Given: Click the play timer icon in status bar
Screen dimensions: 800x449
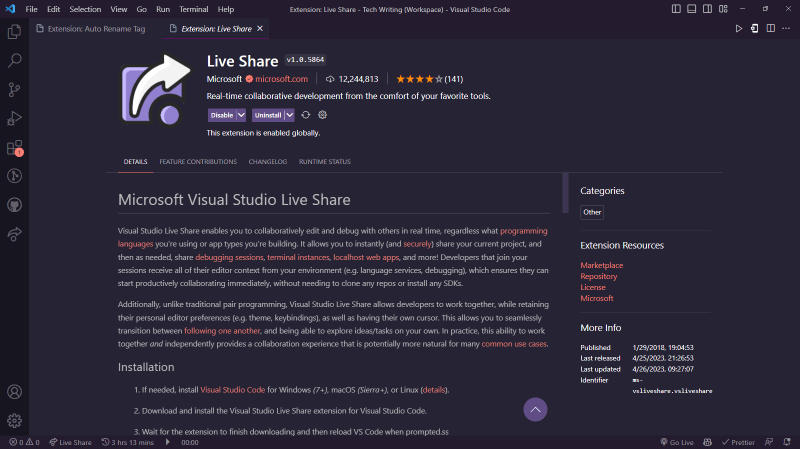Looking at the screenshot, I should (x=167, y=442).
